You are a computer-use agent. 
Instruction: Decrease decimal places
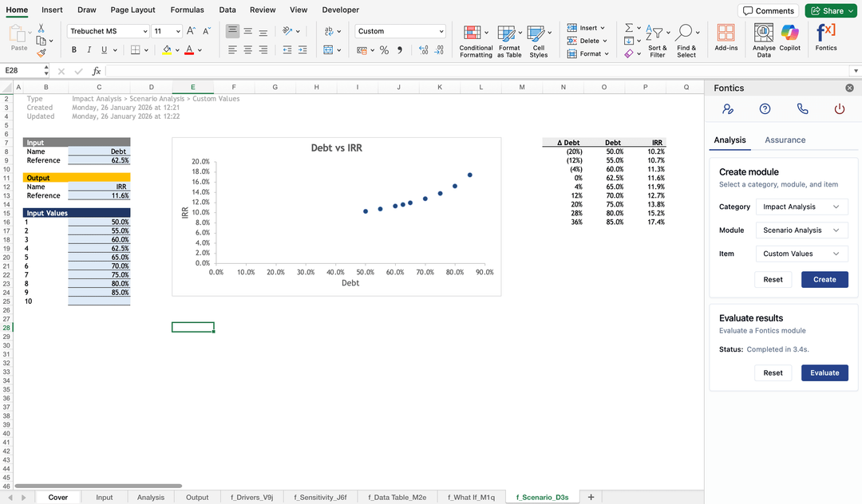[x=439, y=50]
